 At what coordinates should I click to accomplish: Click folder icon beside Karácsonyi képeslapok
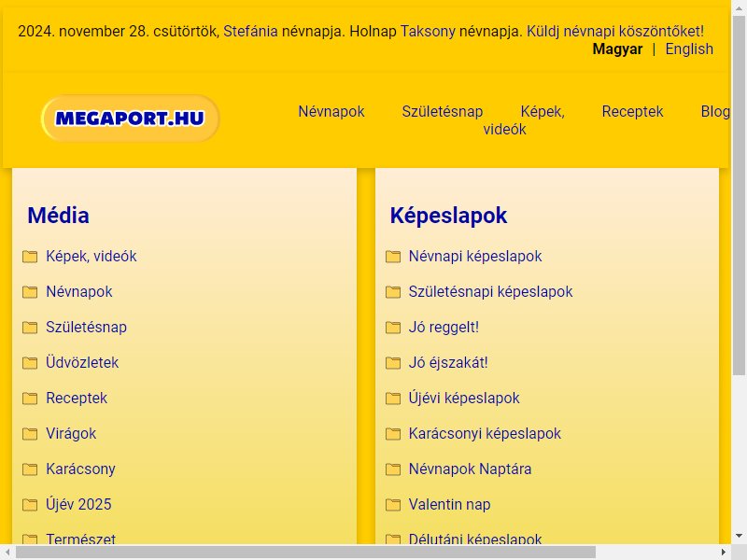393,434
